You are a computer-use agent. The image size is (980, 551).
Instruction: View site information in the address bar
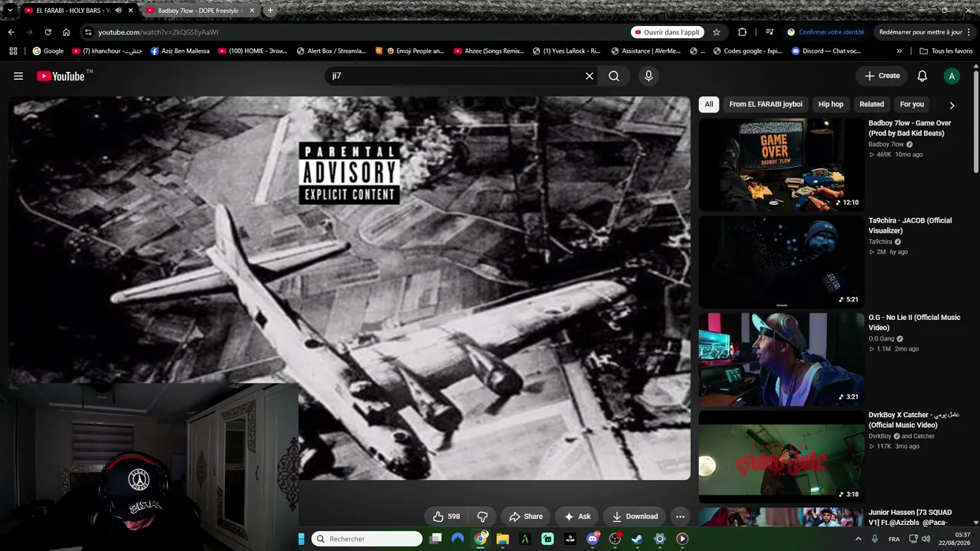[x=88, y=32]
